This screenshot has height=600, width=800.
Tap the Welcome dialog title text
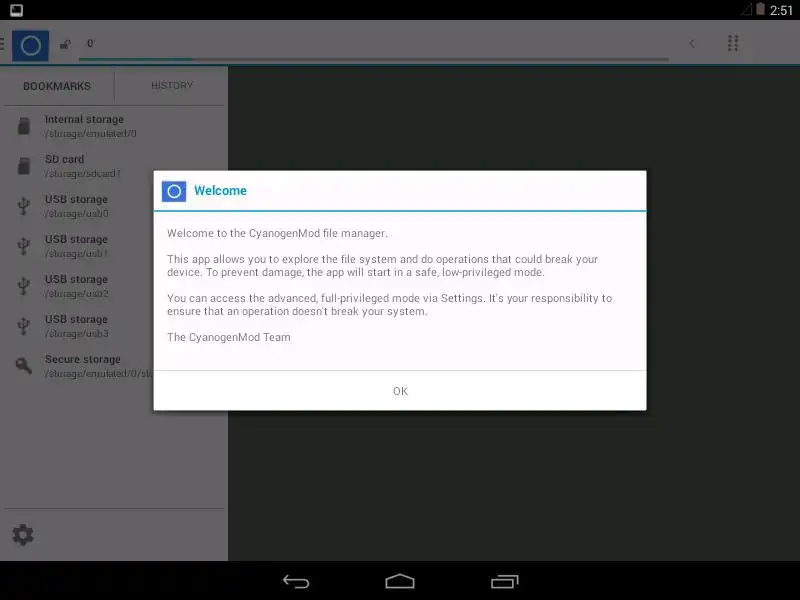pyautogui.click(x=220, y=190)
